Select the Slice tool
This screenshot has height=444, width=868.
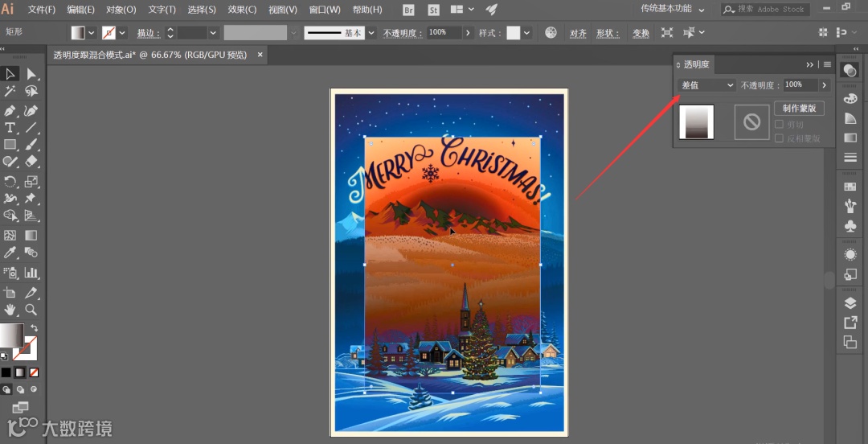[31, 292]
